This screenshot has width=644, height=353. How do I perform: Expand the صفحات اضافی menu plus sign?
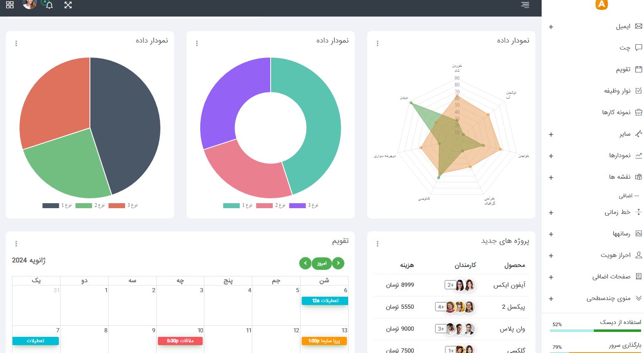tap(551, 277)
